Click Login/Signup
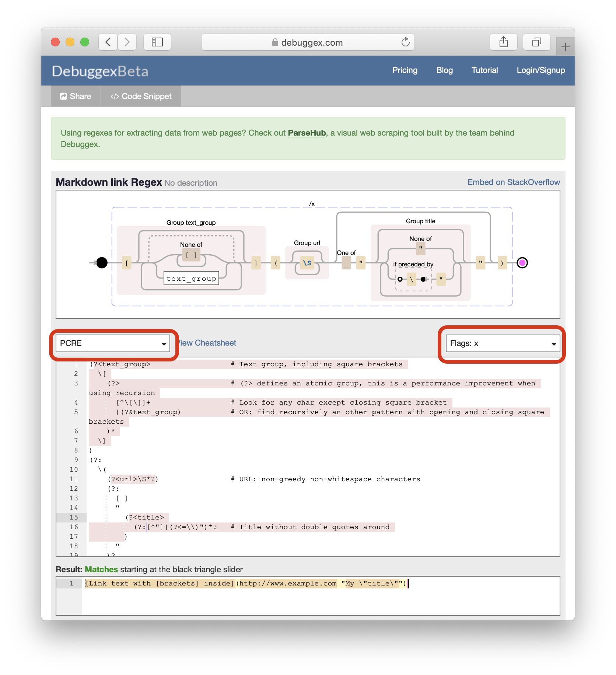The height and width of the screenshot is (675, 616). pos(540,70)
